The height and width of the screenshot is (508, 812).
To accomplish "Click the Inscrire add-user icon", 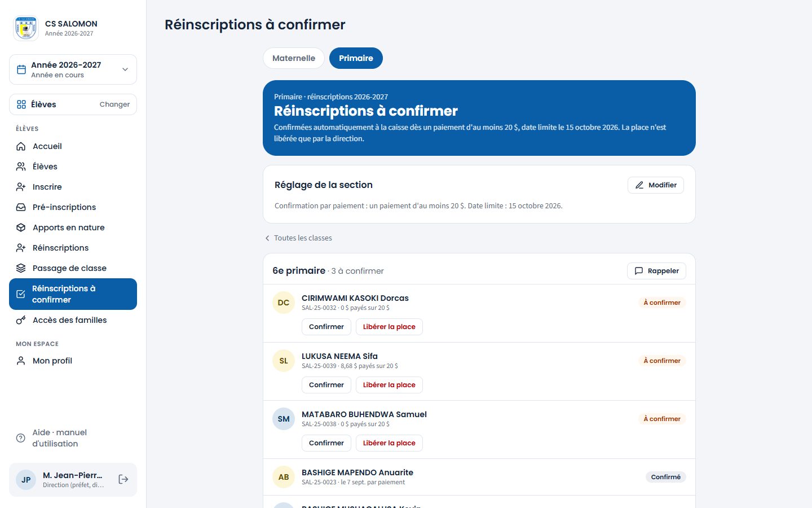I will [21, 187].
